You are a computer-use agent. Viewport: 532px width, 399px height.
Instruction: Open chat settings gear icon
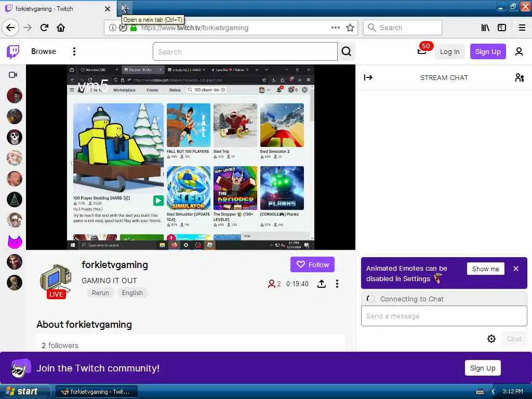491,339
